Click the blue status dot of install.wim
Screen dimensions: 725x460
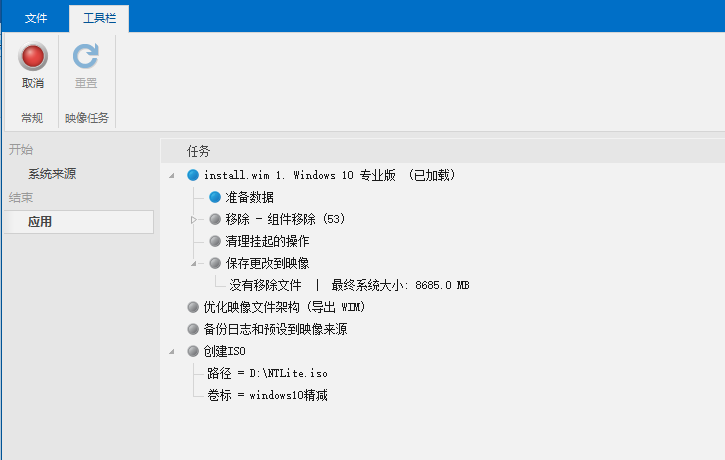(x=193, y=175)
